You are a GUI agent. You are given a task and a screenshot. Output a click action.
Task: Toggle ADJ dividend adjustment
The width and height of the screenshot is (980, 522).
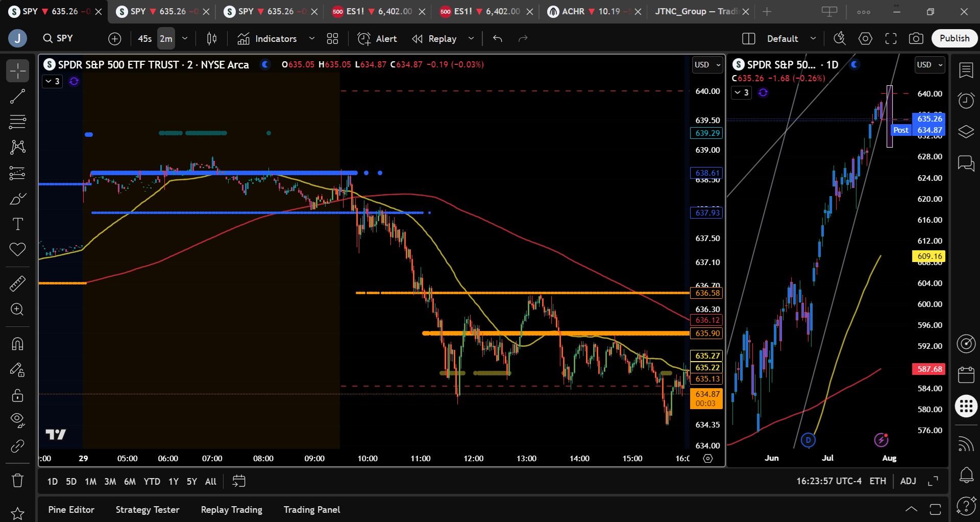908,481
